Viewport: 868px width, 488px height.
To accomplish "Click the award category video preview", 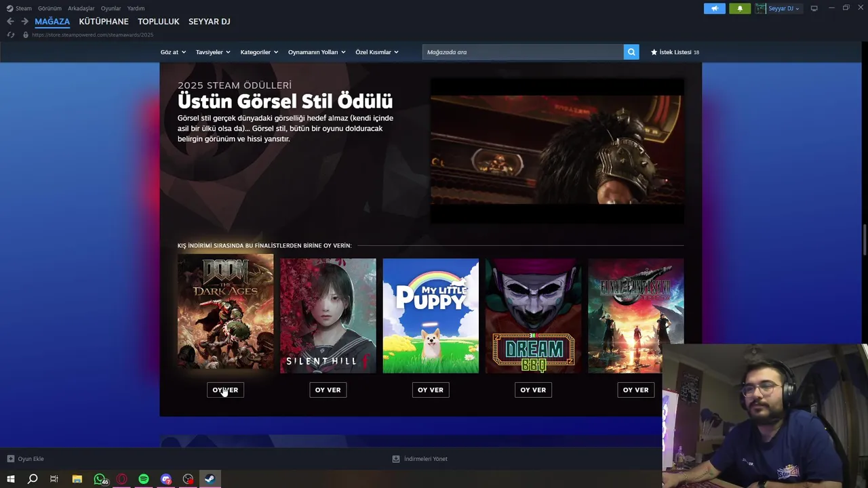I will click(557, 150).
